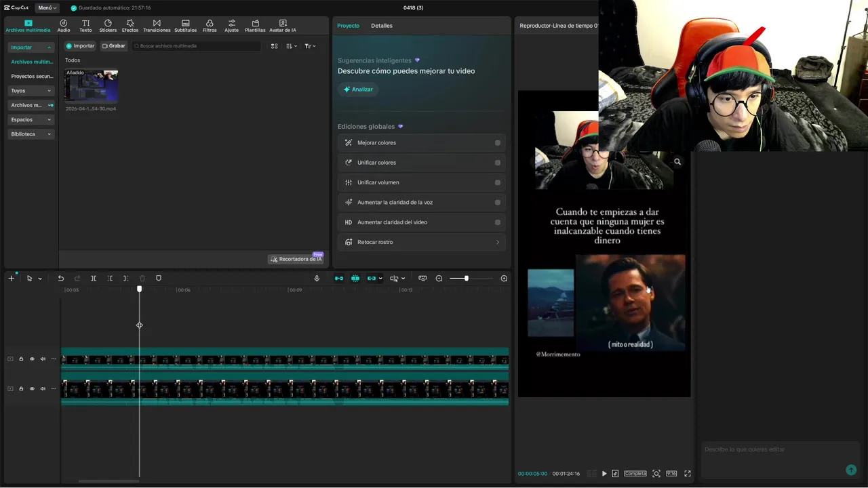868x488 pixels.
Task: Click the delete trash icon in timeline toolbar
Action: (x=142, y=279)
